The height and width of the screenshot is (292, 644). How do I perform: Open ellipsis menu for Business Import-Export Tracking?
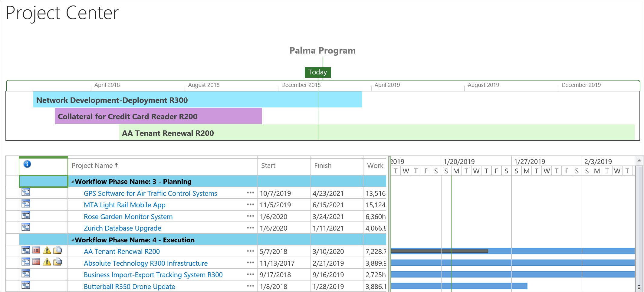[x=250, y=274]
